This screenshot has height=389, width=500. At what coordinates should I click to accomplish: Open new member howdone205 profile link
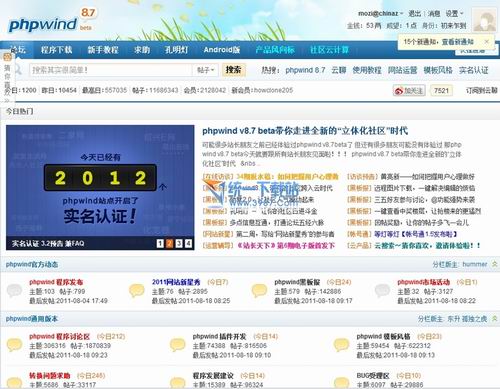(x=273, y=90)
